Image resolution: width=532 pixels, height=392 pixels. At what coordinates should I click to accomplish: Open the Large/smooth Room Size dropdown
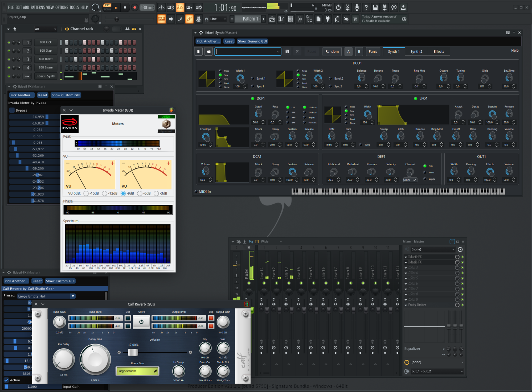(x=137, y=371)
